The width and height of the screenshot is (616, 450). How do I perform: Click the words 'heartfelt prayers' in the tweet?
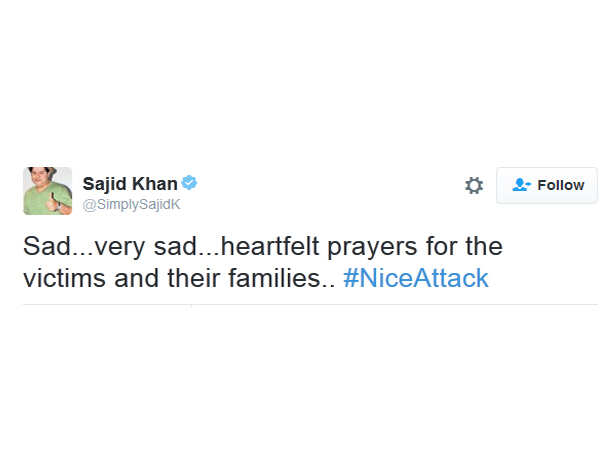[319, 247]
